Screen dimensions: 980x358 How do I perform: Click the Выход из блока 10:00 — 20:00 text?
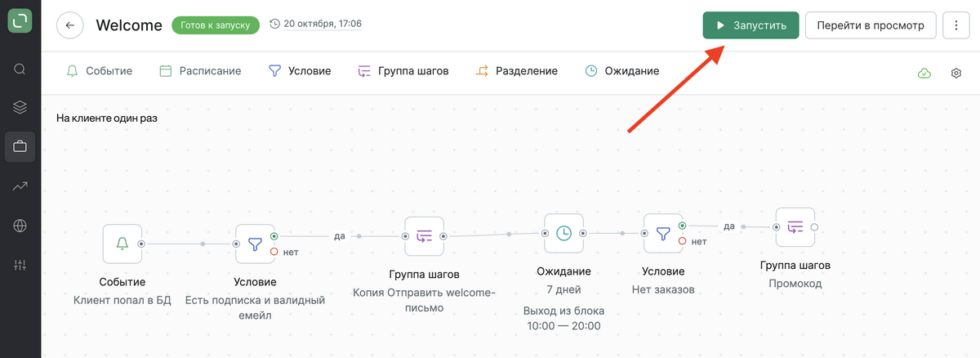click(563, 318)
